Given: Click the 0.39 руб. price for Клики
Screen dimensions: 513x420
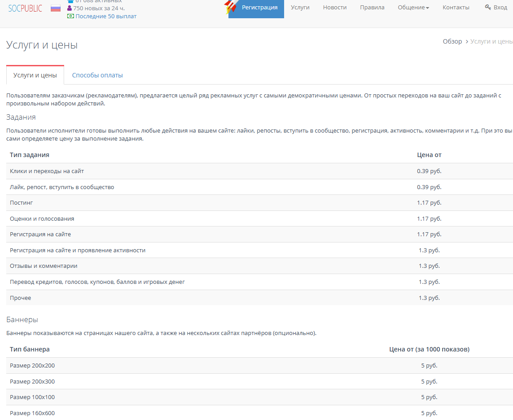Looking at the screenshot, I should [429, 171].
